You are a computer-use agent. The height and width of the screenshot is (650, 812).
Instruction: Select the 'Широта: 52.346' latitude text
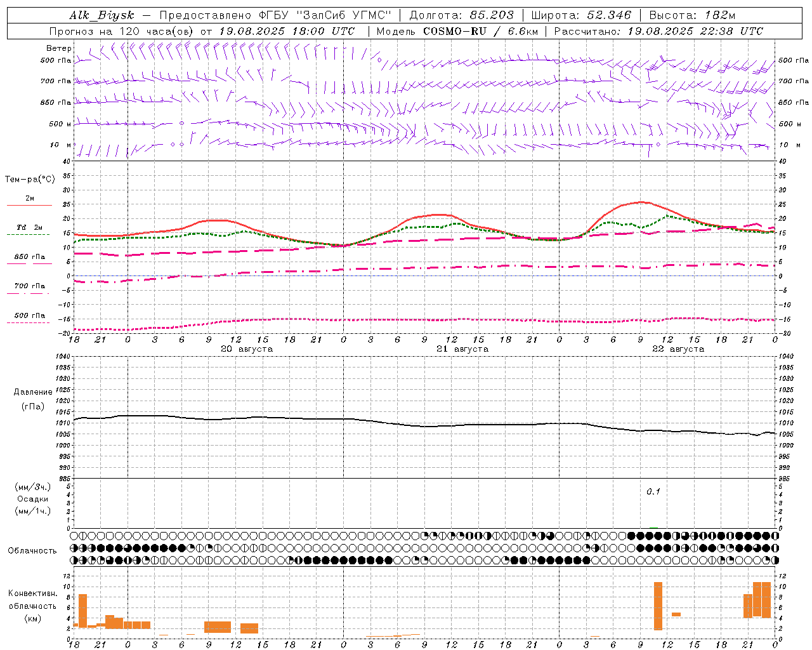(x=581, y=15)
